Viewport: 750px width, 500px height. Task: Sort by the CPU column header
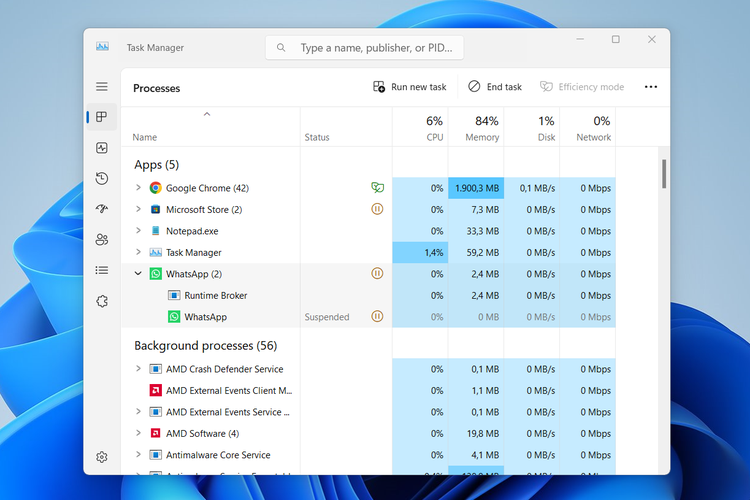coord(420,127)
